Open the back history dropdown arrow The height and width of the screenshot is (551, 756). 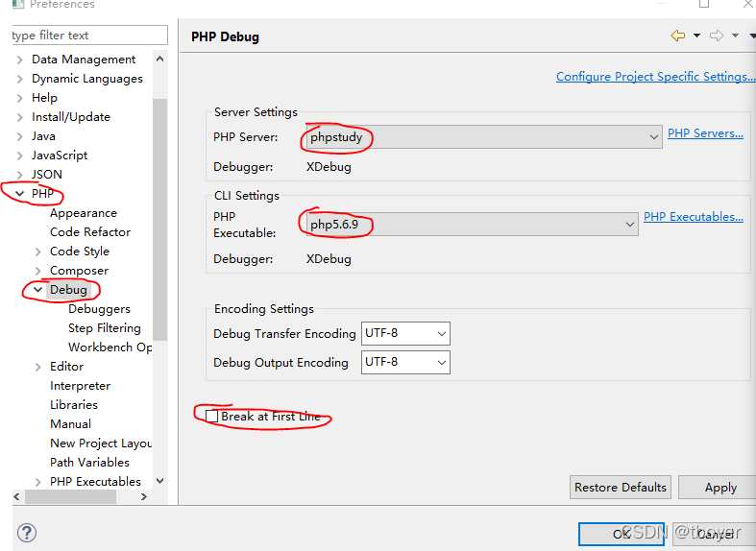696,36
